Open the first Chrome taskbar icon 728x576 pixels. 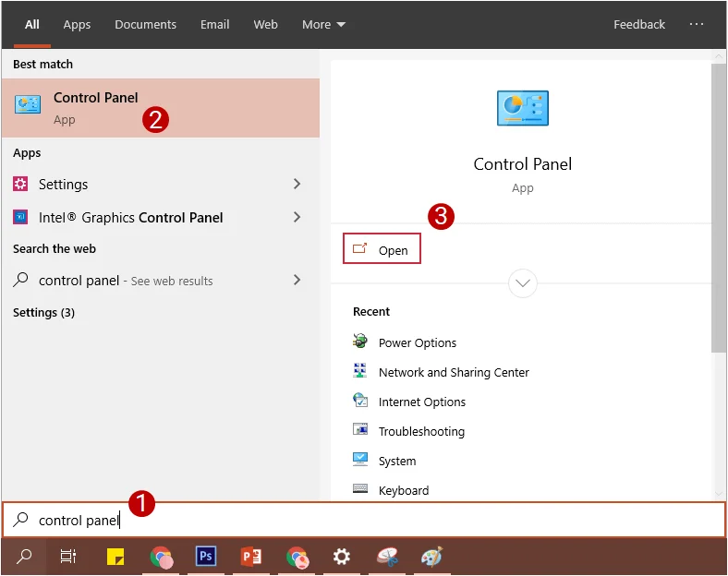pyautogui.click(x=161, y=557)
